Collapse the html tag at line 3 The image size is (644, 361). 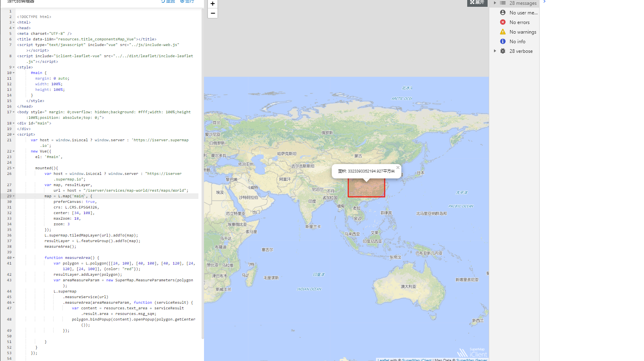click(14, 22)
